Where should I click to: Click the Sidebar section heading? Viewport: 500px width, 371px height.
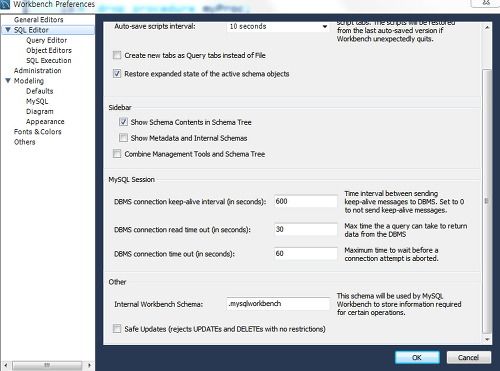tap(120, 107)
